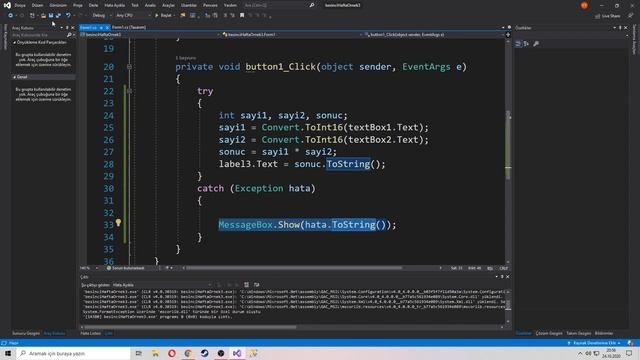This screenshot has height=360, width=640.
Task: Collapse the try block outline box
Action: coord(129,91)
